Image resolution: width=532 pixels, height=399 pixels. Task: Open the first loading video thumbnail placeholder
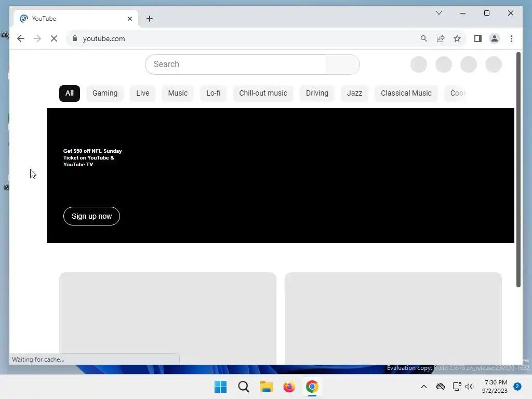[168, 318]
